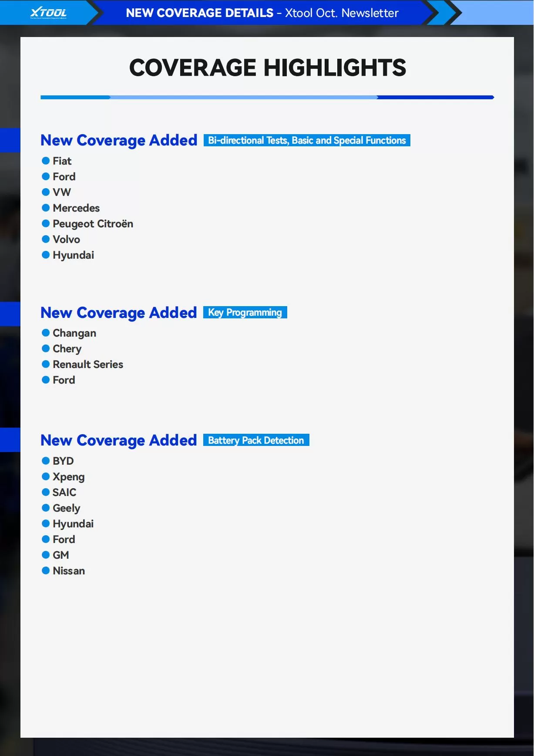534x756 pixels.
Task: Click the blue divider bar under heading
Action: coord(267,98)
